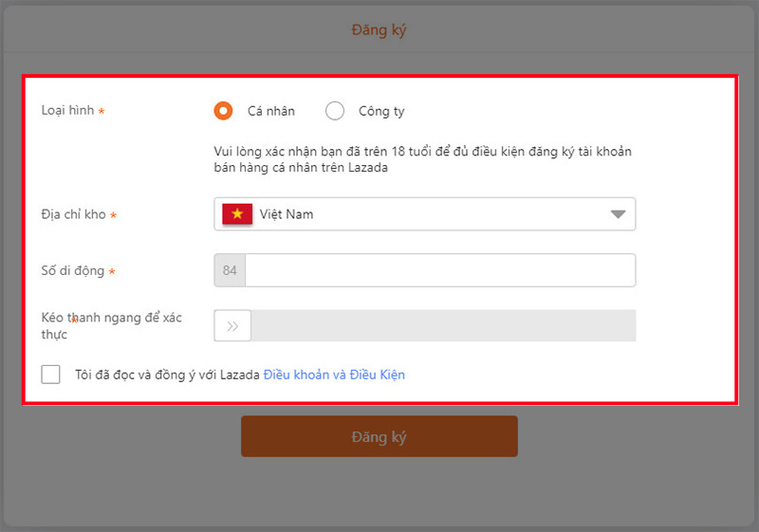The height and width of the screenshot is (532, 759).
Task: Click the slider handle with double arrows
Action: (232, 326)
